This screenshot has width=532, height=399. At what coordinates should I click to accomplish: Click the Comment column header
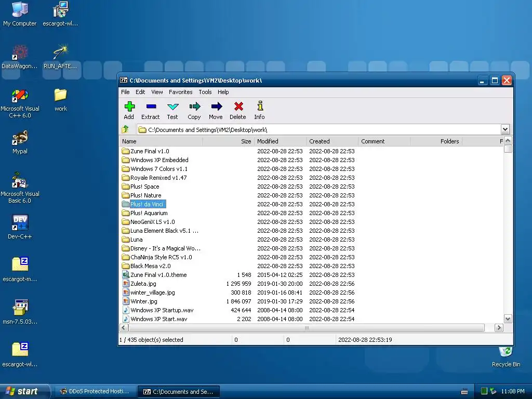pos(384,141)
